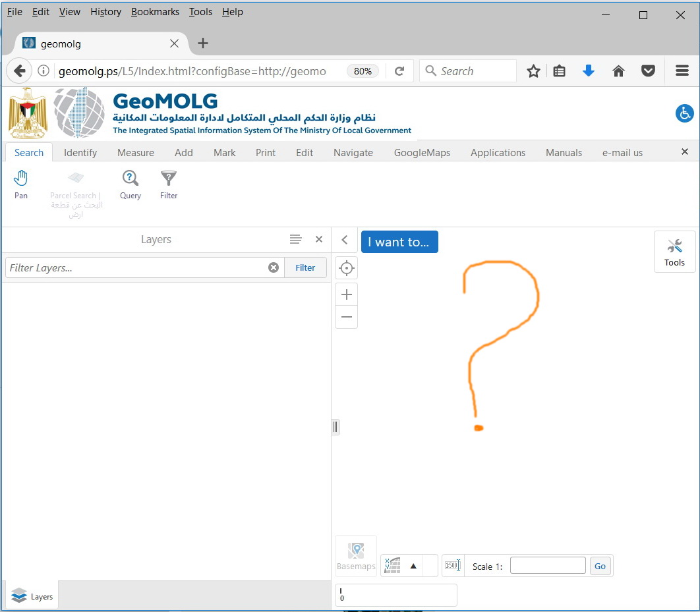Screen dimensions: 700x612
Task: Open the Applications tab
Action: (498, 153)
